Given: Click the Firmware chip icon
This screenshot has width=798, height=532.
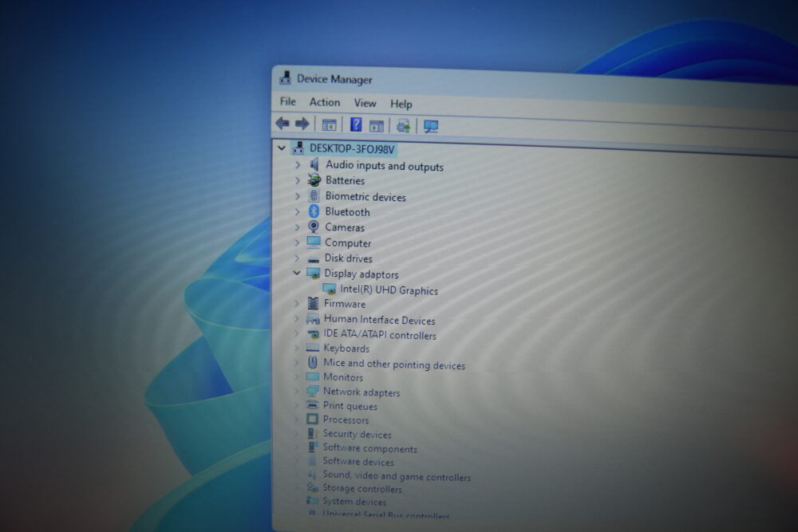Looking at the screenshot, I should pos(313,303).
